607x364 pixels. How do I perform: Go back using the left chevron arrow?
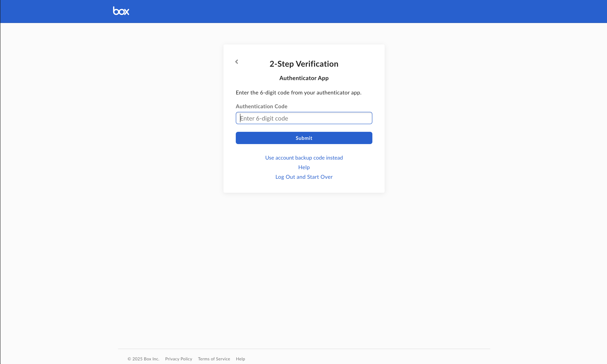tap(237, 61)
